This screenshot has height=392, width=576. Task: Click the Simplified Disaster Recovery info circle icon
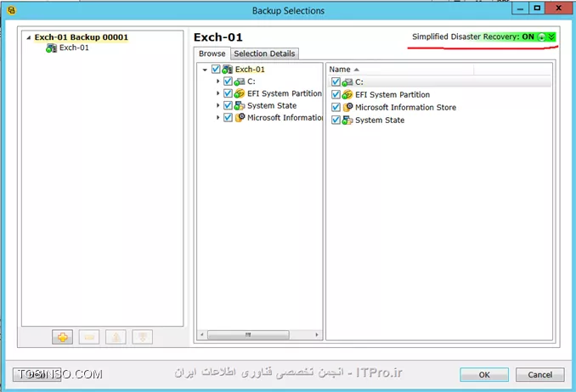point(541,37)
